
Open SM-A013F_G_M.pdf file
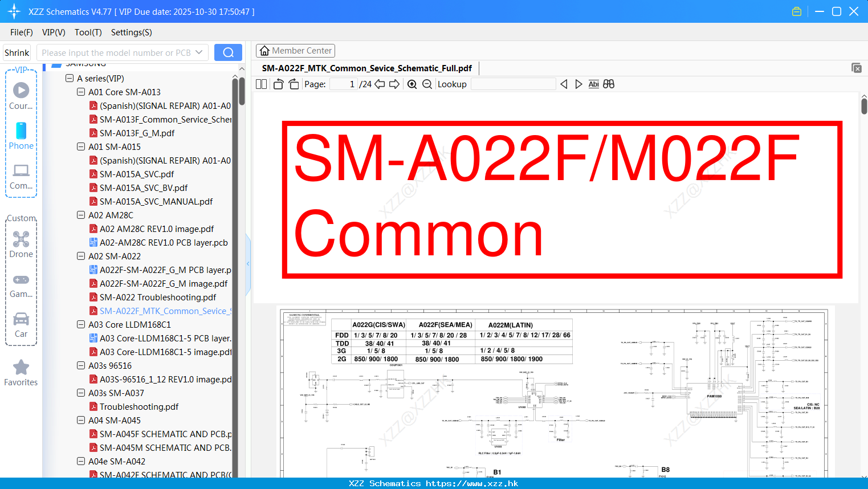(137, 133)
